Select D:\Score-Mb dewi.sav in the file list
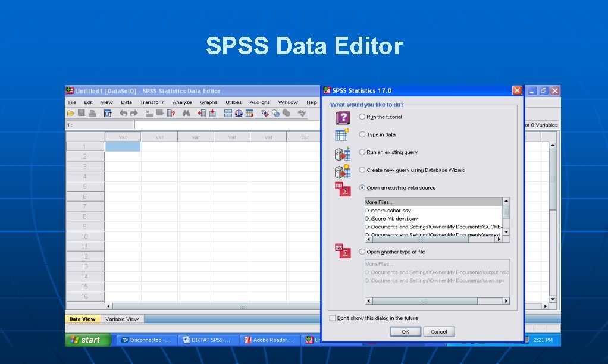Image resolution: width=608 pixels, height=364 pixels. pyautogui.click(x=433, y=219)
